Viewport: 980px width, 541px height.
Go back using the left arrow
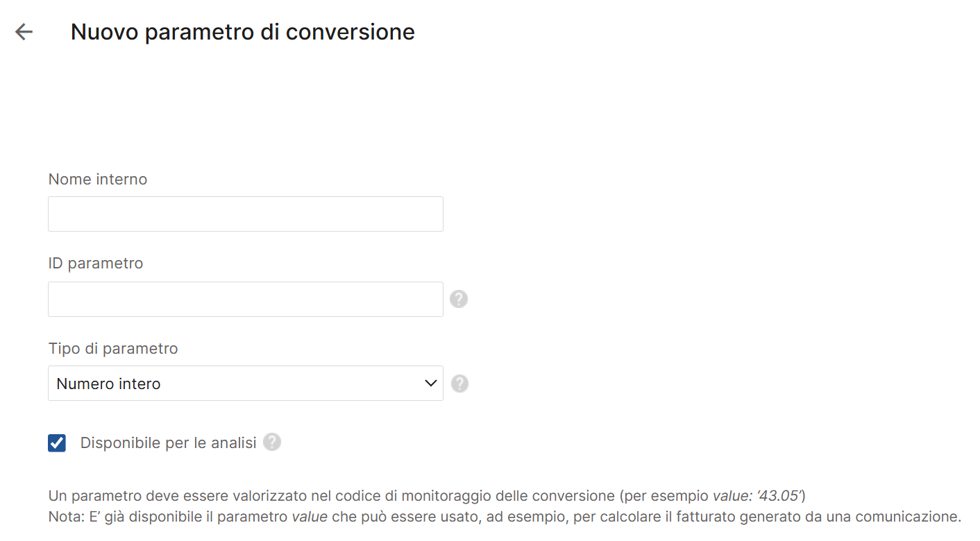tap(24, 32)
